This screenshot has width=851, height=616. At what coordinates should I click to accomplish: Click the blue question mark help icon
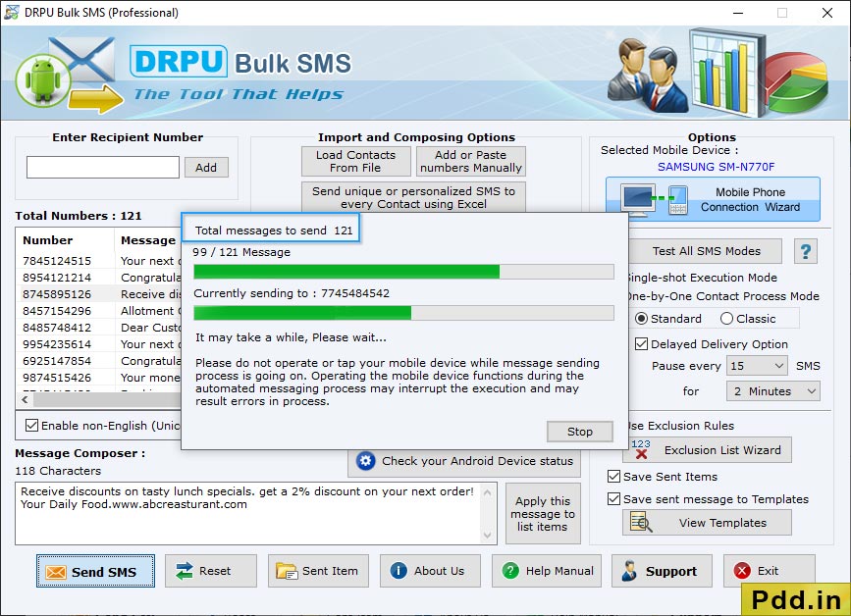[x=806, y=251]
